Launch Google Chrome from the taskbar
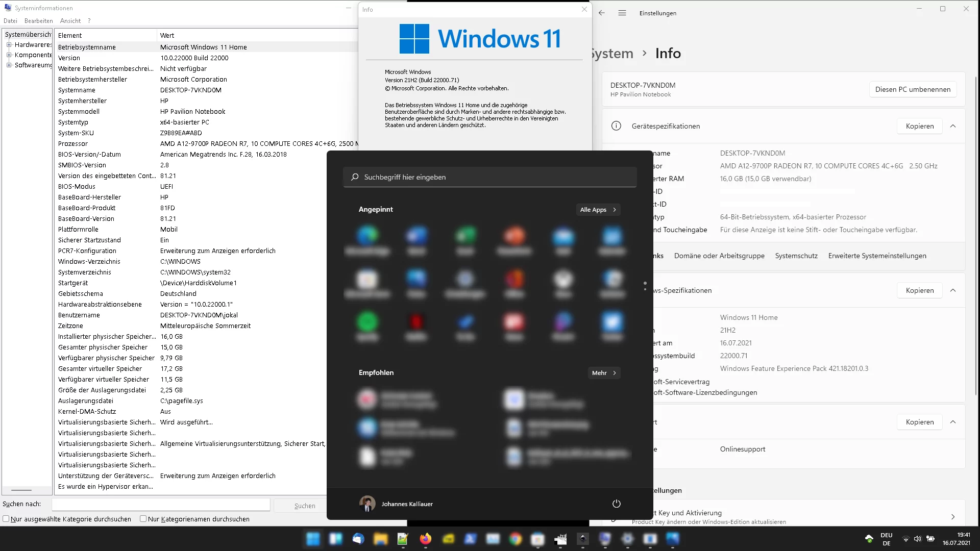The height and width of the screenshot is (551, 980). (x=515, y=539)
